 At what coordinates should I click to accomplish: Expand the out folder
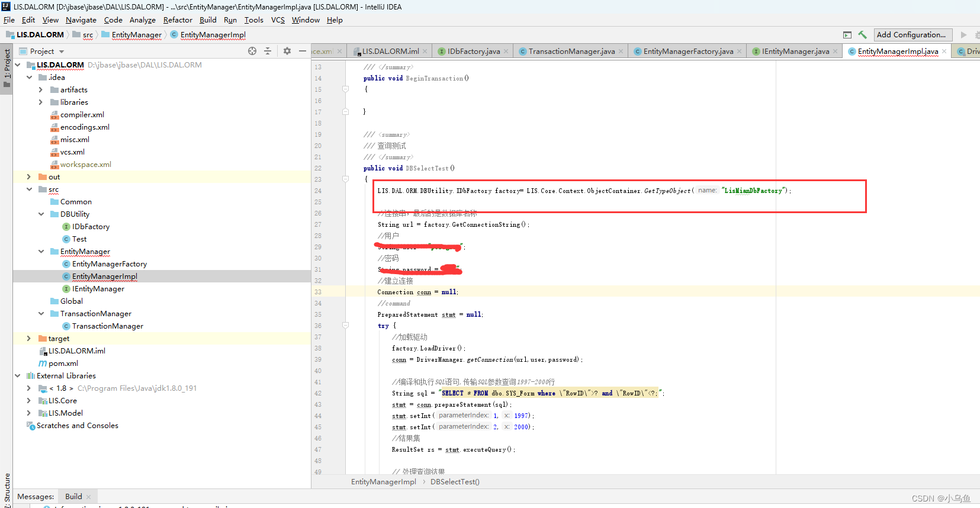point(29,177)
